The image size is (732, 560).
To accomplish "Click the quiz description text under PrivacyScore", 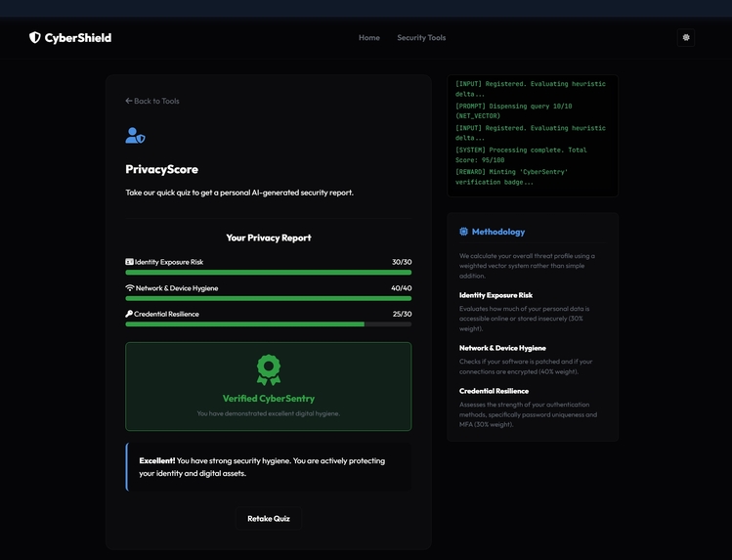I will coord(239,193).
